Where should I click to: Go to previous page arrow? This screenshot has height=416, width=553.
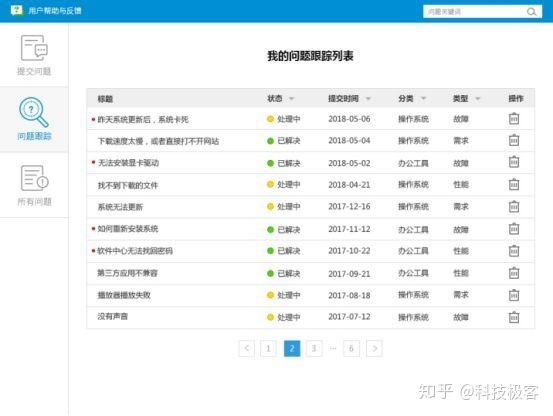tap(247, 348)
